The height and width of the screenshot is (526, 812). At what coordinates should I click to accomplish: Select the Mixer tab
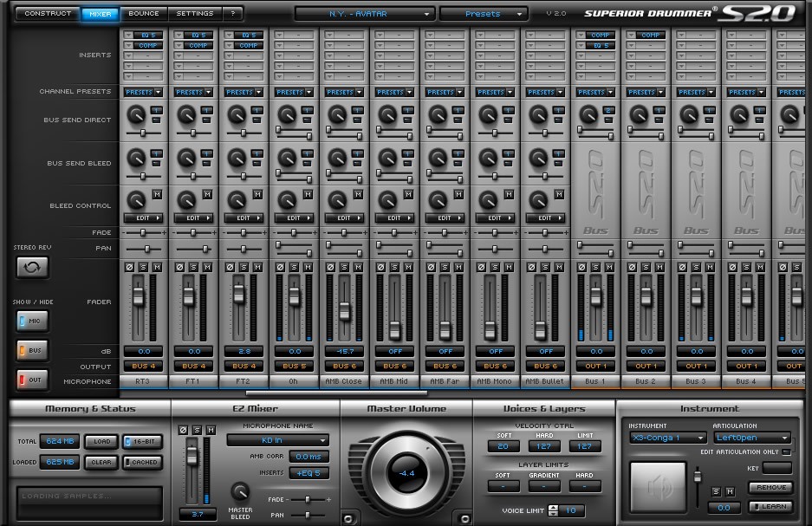[101, 14]
